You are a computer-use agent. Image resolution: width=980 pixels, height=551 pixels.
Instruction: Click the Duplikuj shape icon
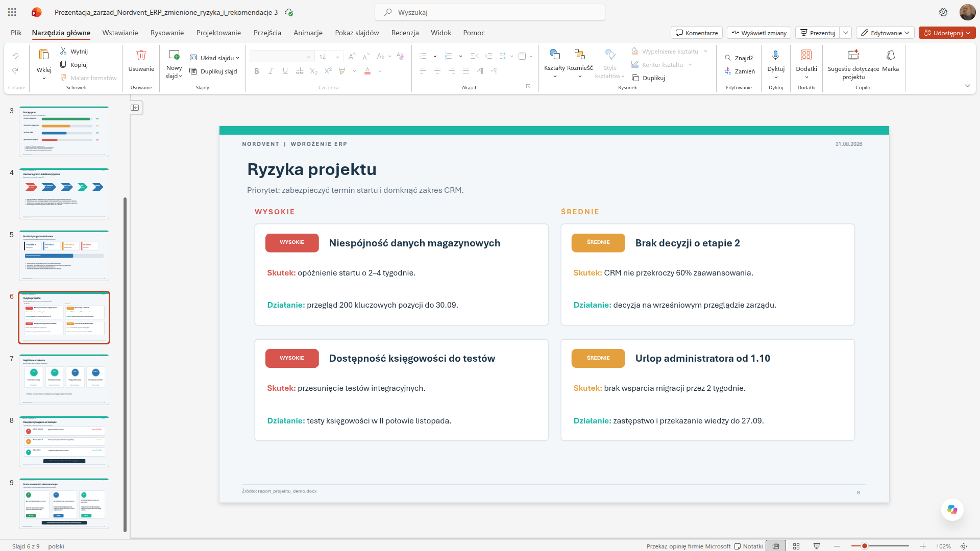[635, 78]
